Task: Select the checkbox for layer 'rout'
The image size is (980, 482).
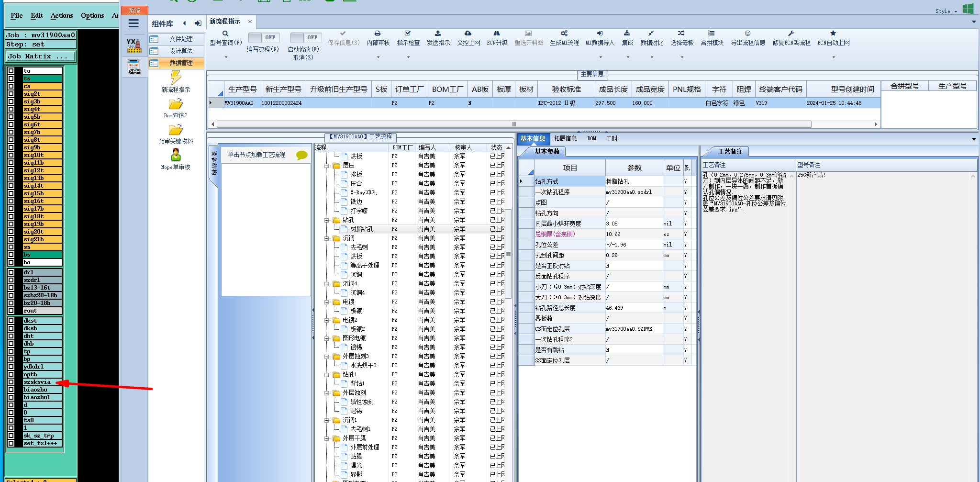Action: [11, 311]
